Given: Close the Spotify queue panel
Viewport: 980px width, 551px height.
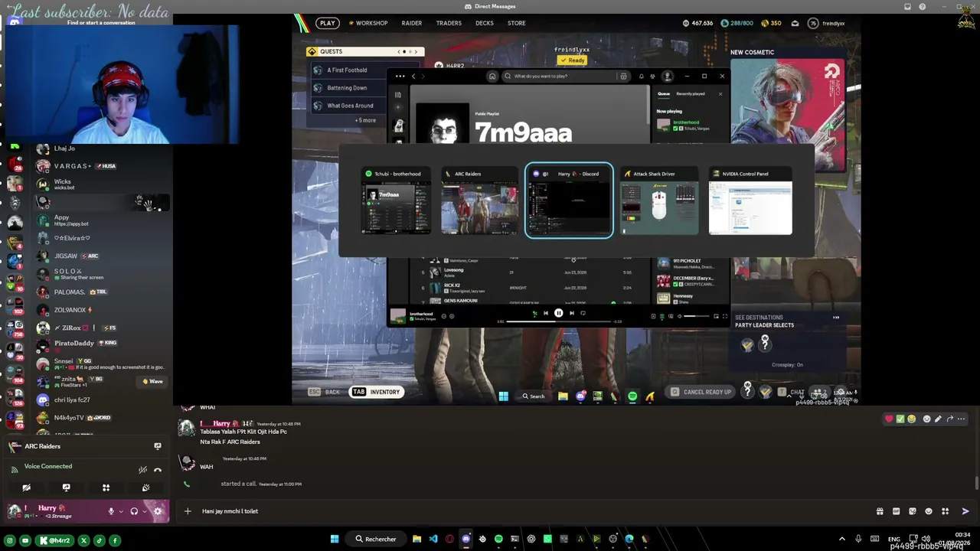Looking at the screenshot, I should coord(720,94).
